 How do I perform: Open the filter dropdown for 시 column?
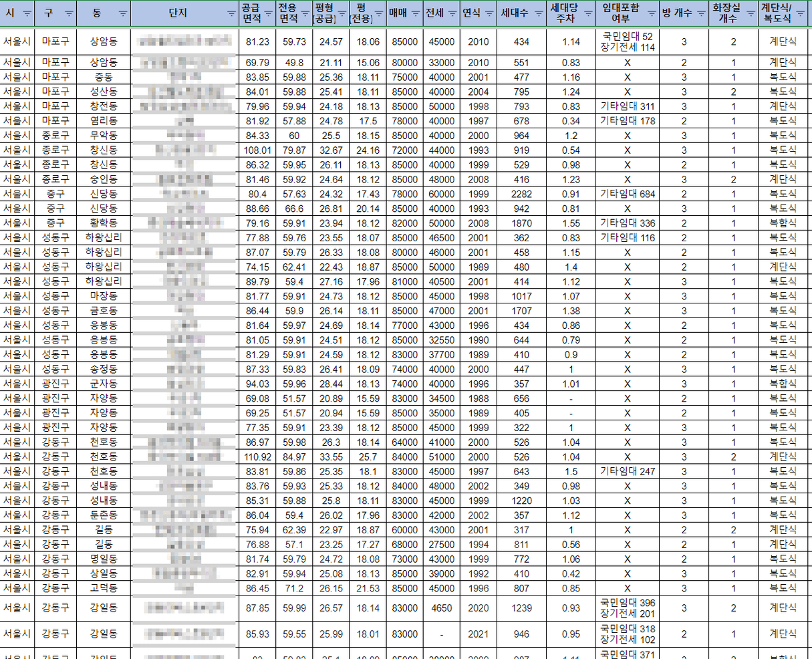coord(27,13)
